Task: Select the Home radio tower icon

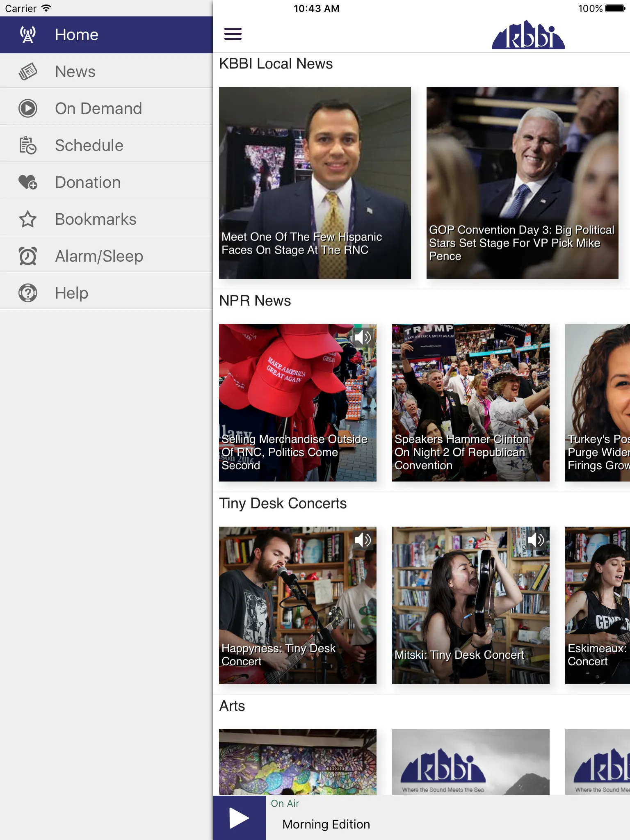Action: [x=28, y=35]
